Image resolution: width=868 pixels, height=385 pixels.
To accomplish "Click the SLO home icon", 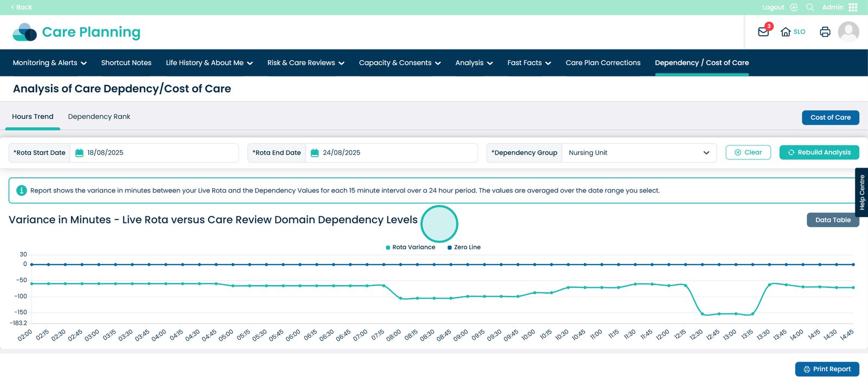I will point(786,32).
